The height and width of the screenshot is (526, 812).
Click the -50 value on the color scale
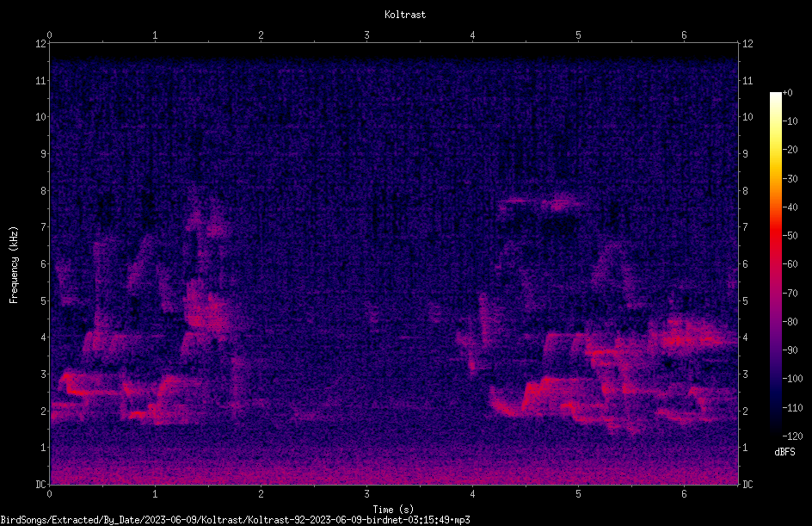(x=790, y=236)
